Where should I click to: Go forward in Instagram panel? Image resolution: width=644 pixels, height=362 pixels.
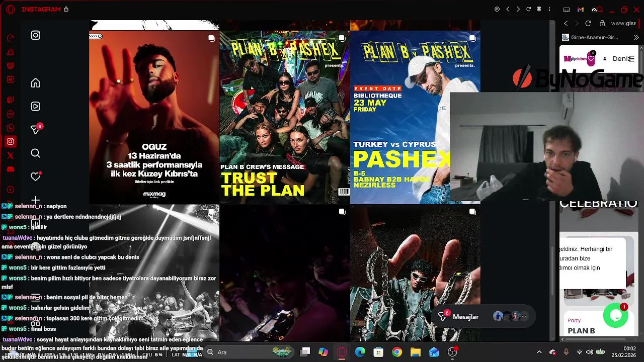pos(518,9)
